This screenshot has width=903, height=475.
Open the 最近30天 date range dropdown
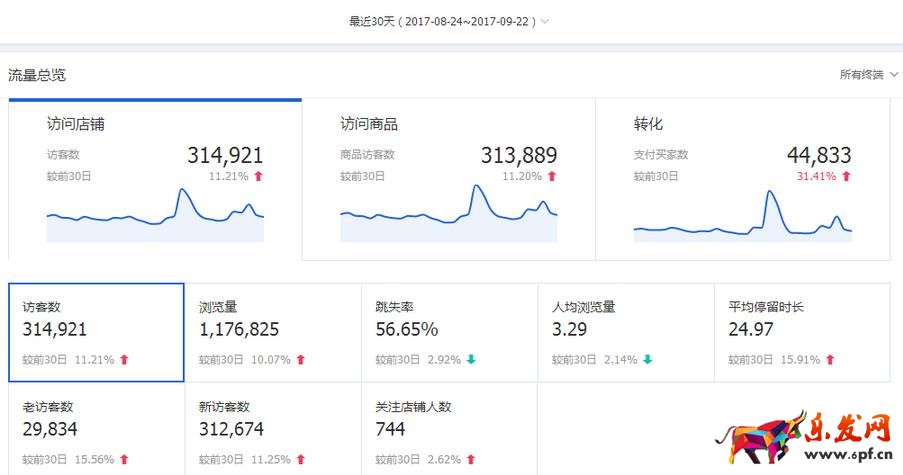click(449, 20)
